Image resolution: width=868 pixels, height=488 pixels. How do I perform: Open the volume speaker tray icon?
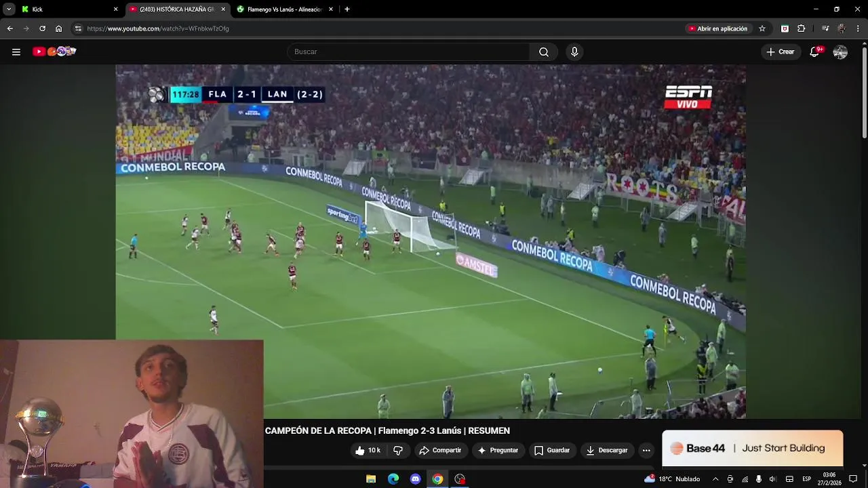tap(772, 479)
